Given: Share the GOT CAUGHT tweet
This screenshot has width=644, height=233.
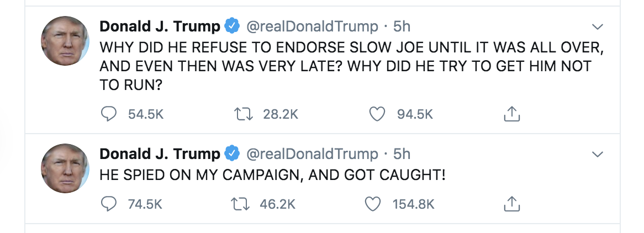Looking at the screenshot, I should [x=512, y=204].
